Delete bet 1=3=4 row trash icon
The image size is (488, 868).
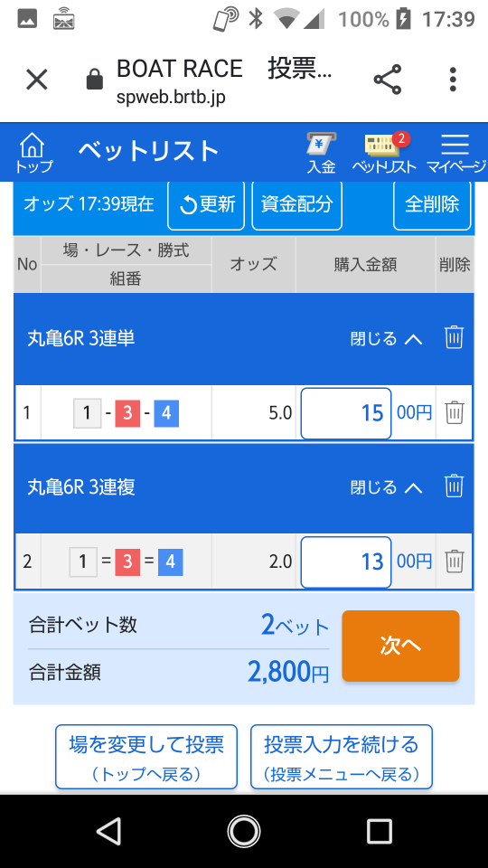pos(455,561)
